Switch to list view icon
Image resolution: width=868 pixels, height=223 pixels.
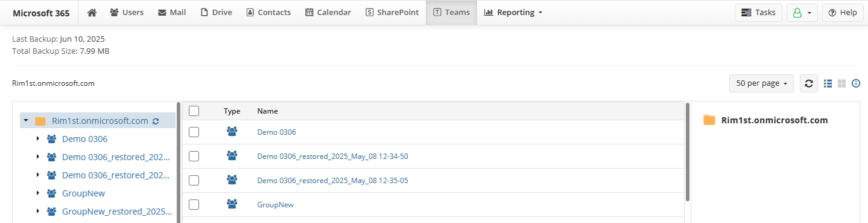pyautogui.click(x=828, y=83)
